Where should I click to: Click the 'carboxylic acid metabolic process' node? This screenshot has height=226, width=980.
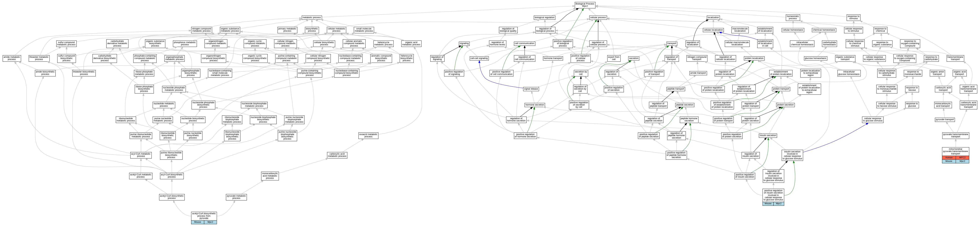(x=337, y=155)
